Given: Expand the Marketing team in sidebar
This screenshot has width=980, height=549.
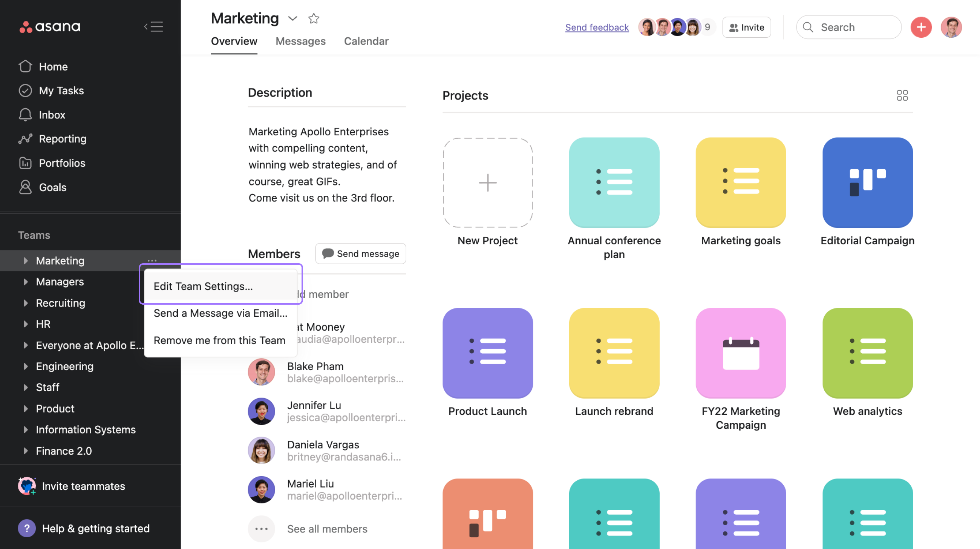Looking at the screenshot, I should click(x=26, y=261).
